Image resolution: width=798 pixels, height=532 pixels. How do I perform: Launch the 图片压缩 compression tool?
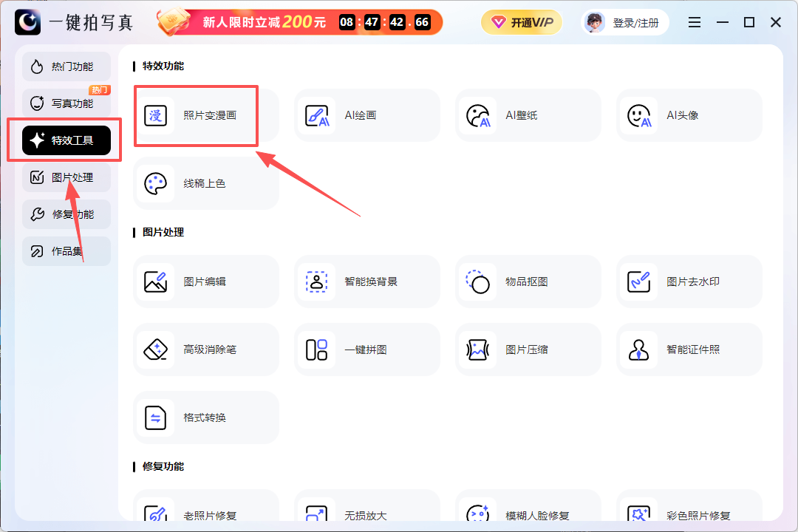[x=528, y=349]
